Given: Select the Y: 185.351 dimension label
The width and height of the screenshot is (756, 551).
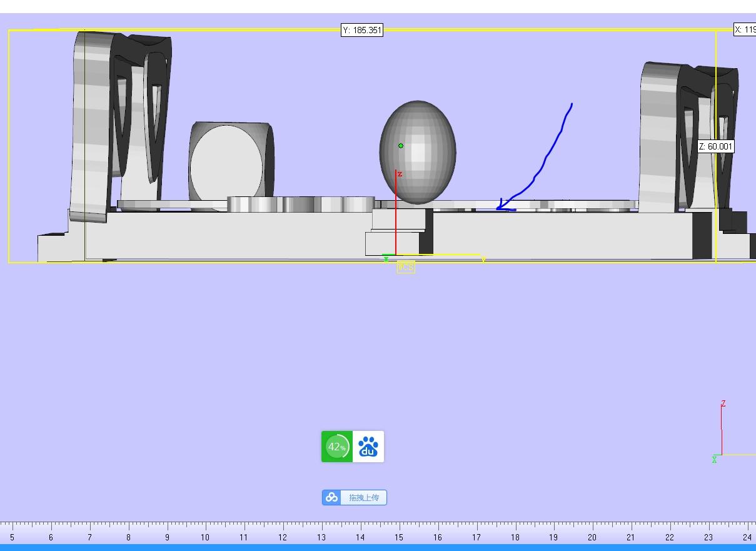Looking at the screenshot, I should click(x=362, y=30).
